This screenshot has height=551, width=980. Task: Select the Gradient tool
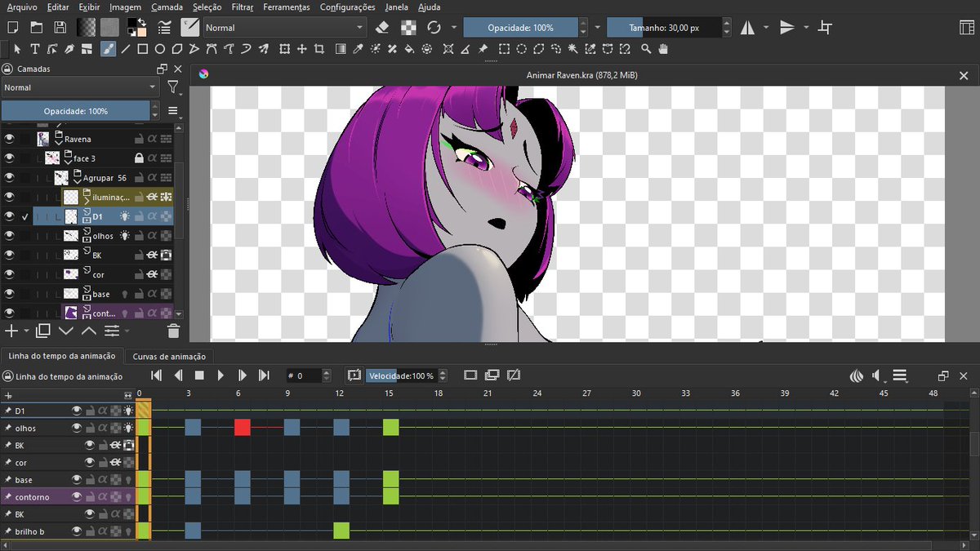(341, 49)
